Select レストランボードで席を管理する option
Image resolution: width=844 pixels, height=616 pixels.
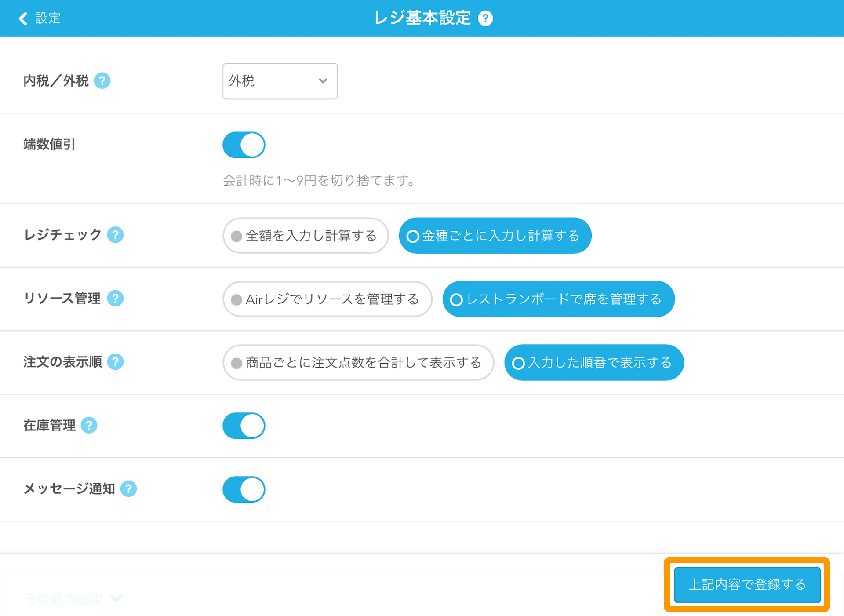(558, 299)
